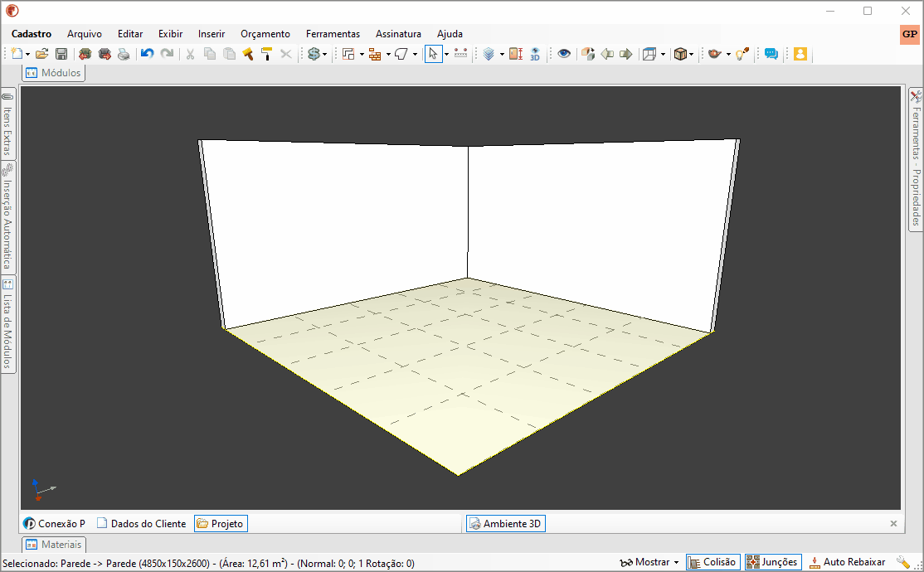
Task: Expand the selection pointer dropdown
Action: coord(446,55)
